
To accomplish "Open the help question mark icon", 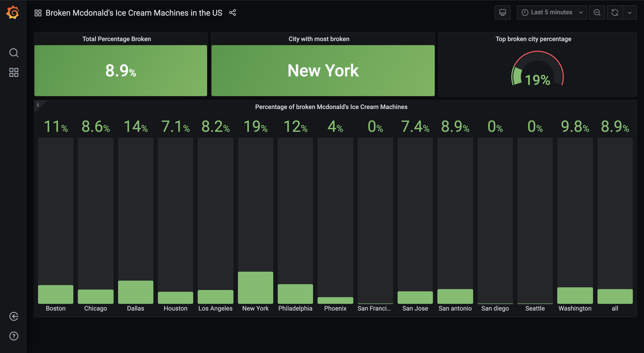I will click(14, 336).
